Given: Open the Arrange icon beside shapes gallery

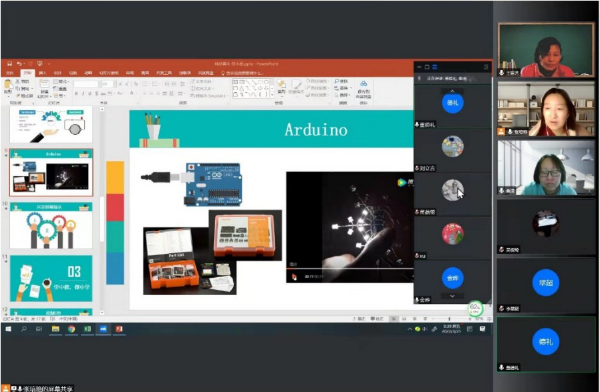Looking at the screenshot, I should [x=281, y=87].
